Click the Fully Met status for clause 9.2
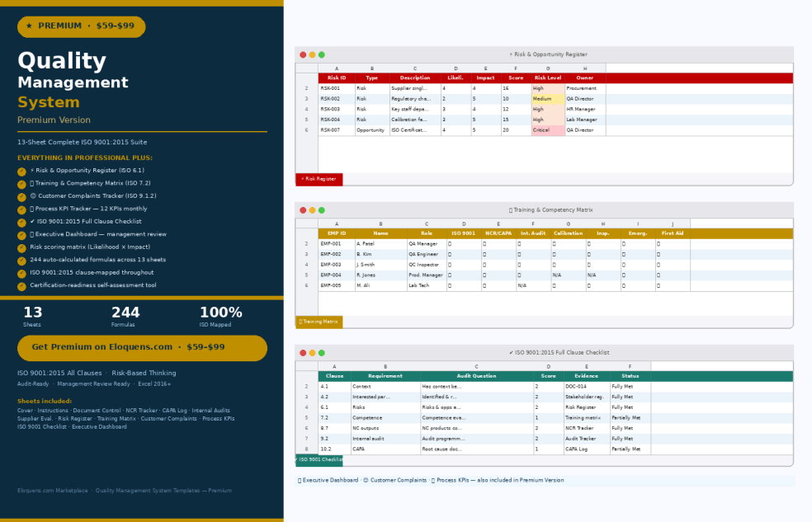The width and height of the screenshot is (812, 522). click(630, 440)
